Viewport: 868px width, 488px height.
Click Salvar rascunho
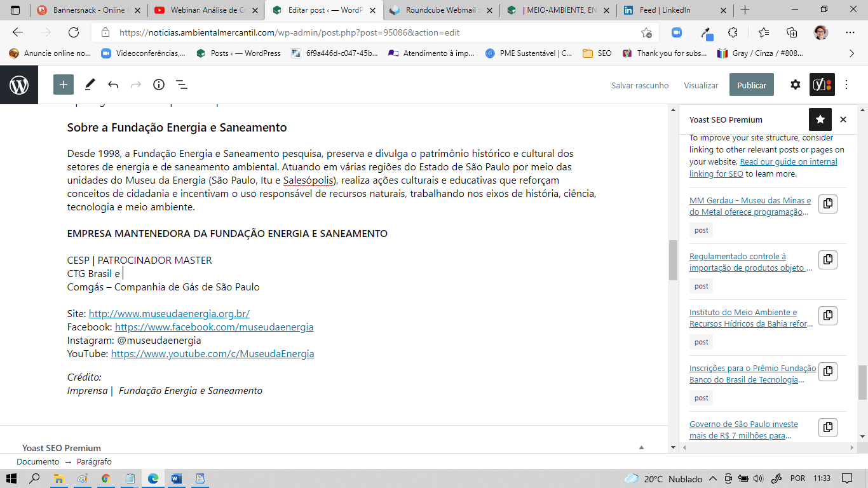(x=640, y=85)
